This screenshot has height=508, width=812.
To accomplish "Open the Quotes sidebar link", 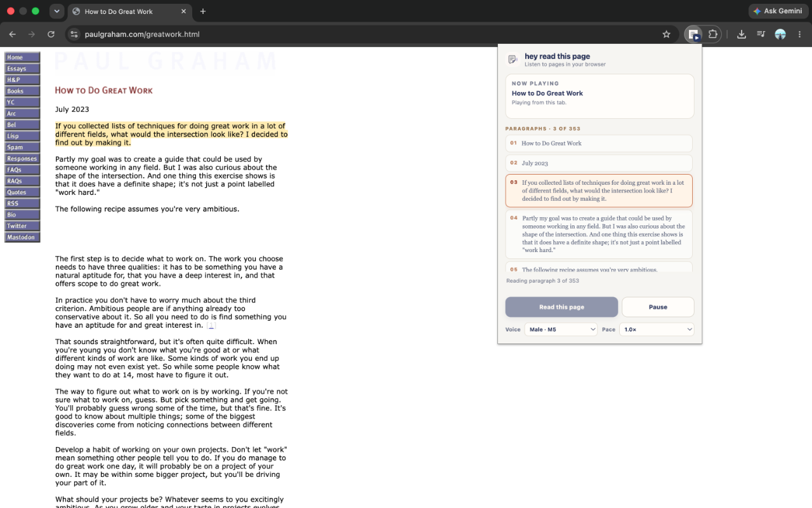I will [22, 192].
